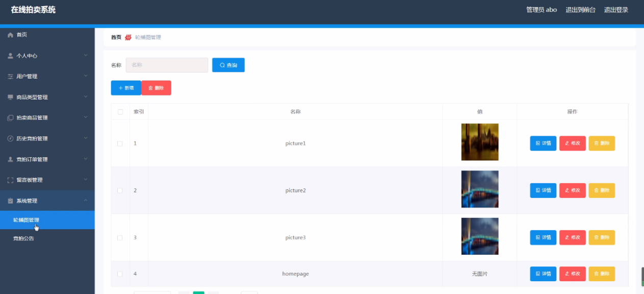Click 退出登录 in the top bar
The height and width of the screenshot is (294, 644).
click(x=616, y=10)
